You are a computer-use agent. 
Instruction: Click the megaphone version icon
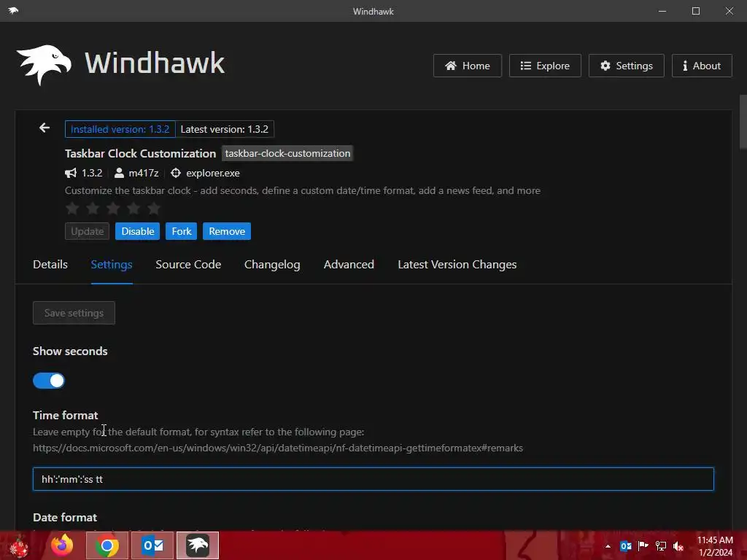[x=71, y=173]
